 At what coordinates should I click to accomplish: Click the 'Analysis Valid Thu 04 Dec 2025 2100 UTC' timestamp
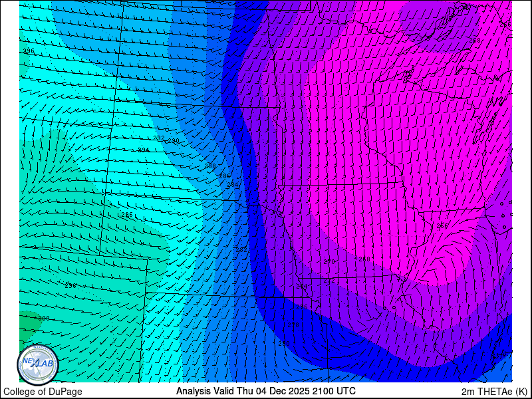[265, 390]
